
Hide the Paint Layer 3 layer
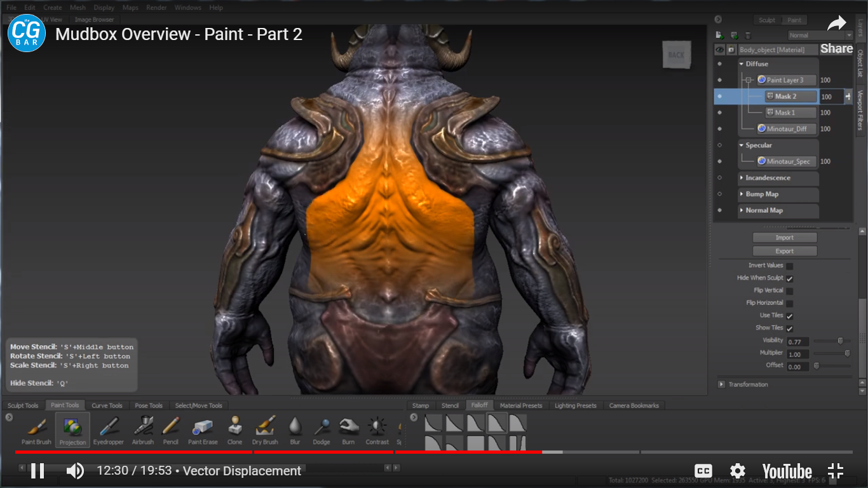click(719, 80)
